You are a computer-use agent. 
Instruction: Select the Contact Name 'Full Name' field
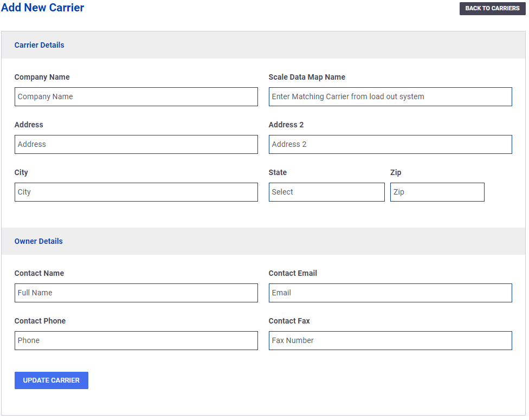(x=136, y=293)
